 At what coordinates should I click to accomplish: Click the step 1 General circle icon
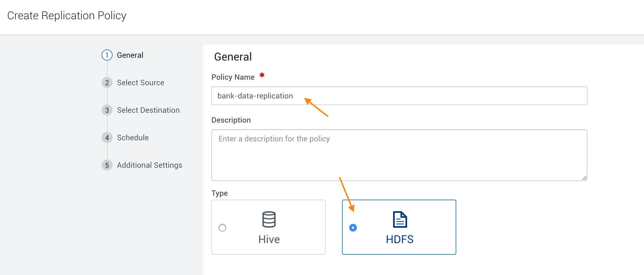pyautogui.click(x=107, y=55)
